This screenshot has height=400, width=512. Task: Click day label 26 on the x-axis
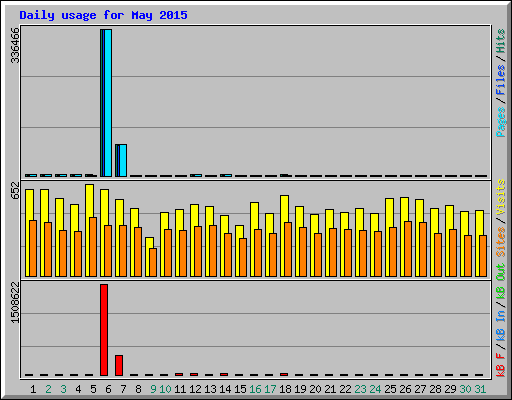pyautogui.click(x=405, y=389)
